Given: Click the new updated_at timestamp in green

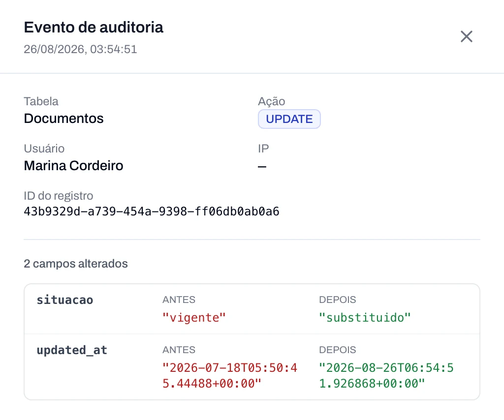Looking at the screenshot, I should pos(386,375).
